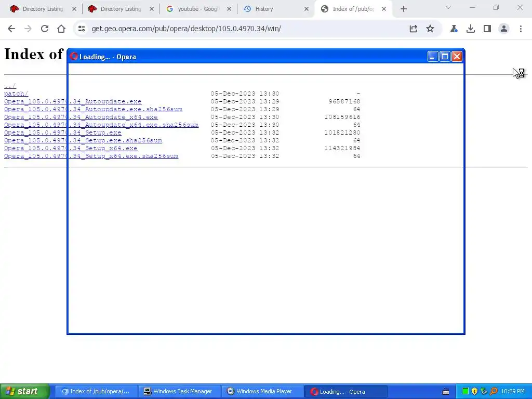Close the first Directory Listing tab
The image size is (532, 399).
coord(74,9)
